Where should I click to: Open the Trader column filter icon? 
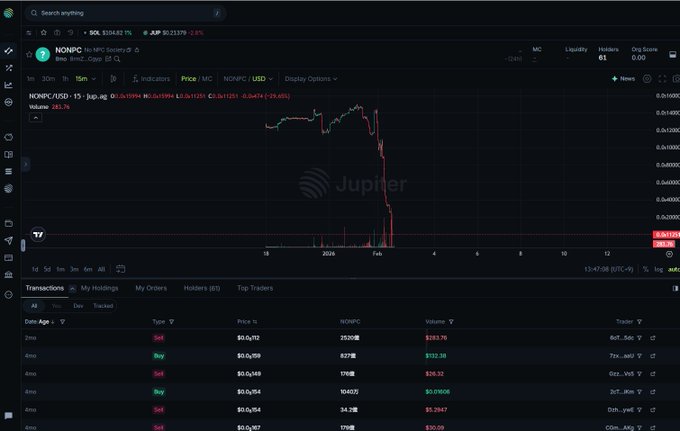[x=639, y=322]
